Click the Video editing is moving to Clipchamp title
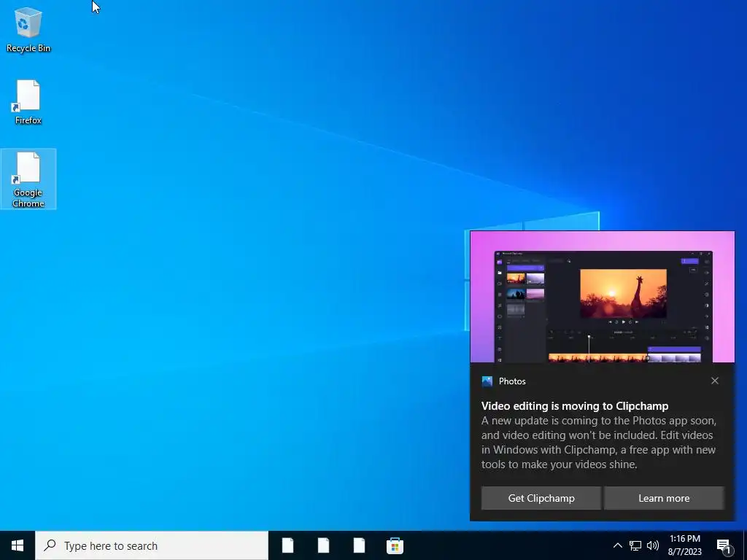This screenshot has height=560, width=747. 575,405
